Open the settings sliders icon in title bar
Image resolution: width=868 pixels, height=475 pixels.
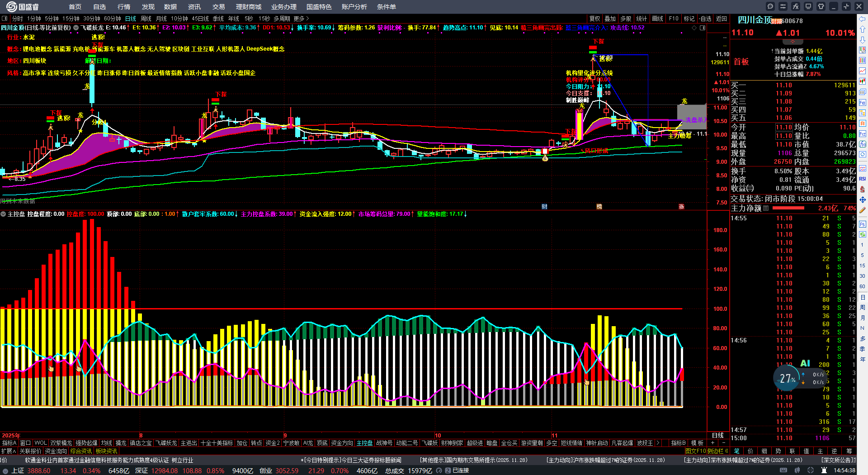[783, 6]
